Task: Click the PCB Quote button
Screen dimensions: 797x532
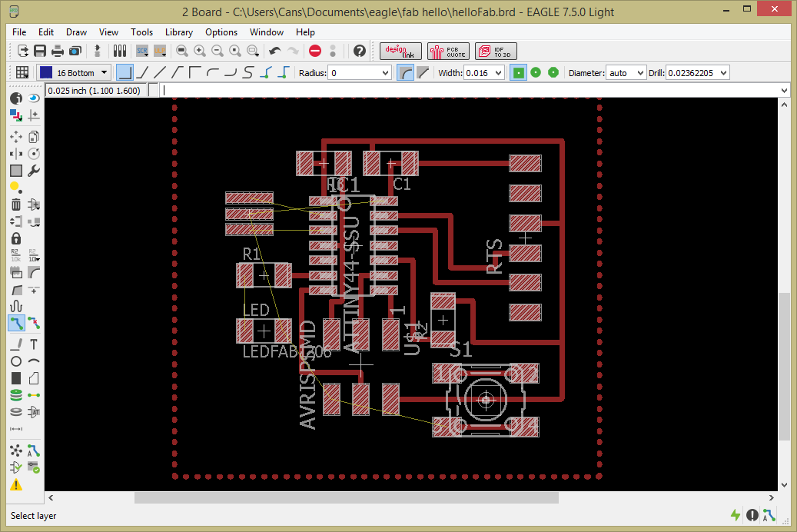Action: [x=448, y=51]
